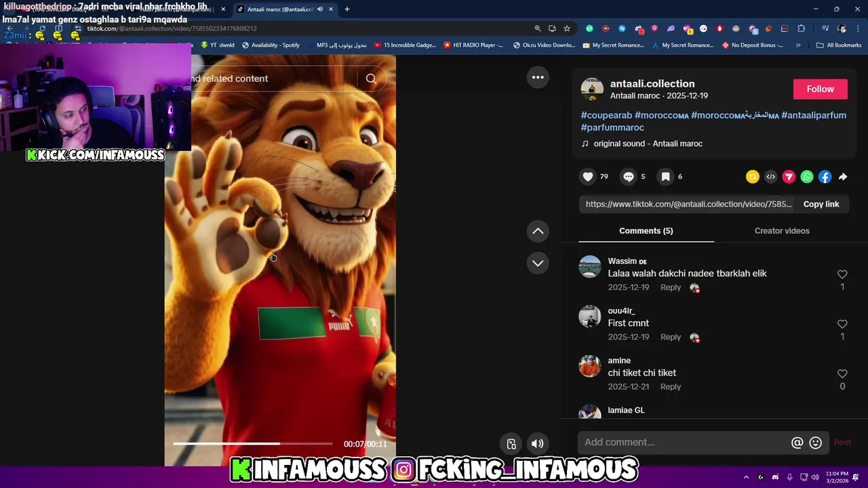Open the Availability - Spotify bookmark

pos(271,45)
